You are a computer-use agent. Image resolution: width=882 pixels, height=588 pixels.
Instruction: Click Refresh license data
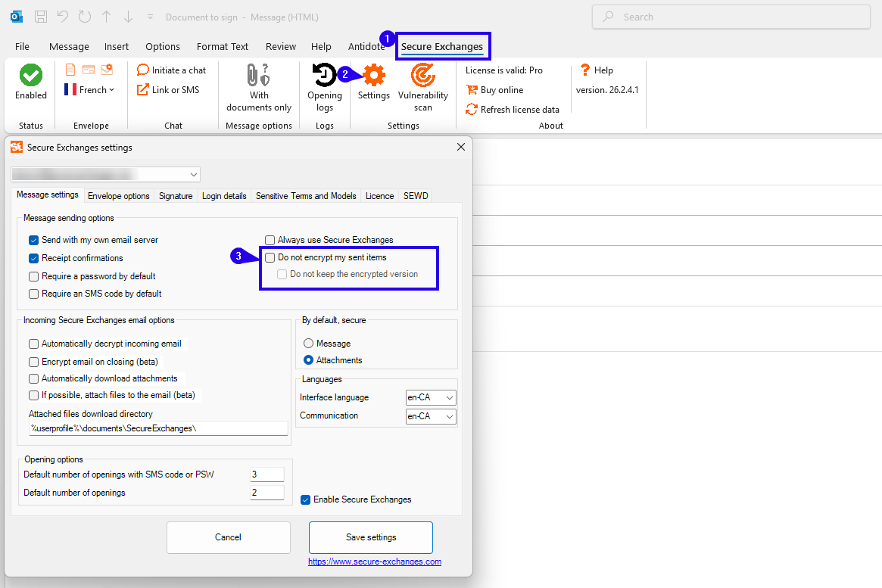pos(513,110)
